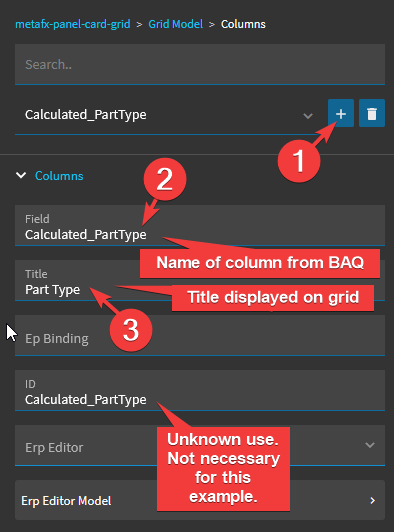Viewport: 394px width, 532px height.
Task: Click the plus icon to add column
Action: 341,113
